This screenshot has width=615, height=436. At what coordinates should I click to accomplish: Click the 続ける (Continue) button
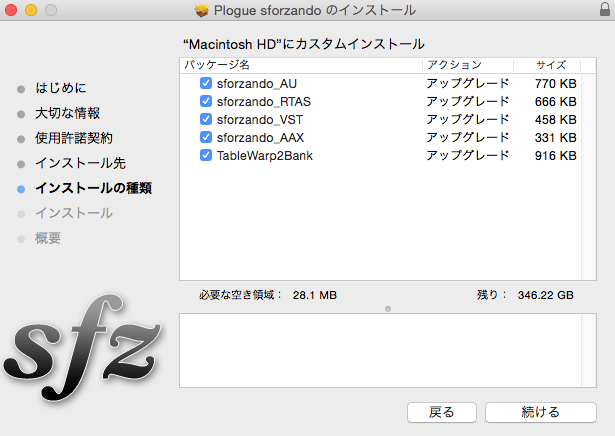pyautogui.click(x=540, y=412)
